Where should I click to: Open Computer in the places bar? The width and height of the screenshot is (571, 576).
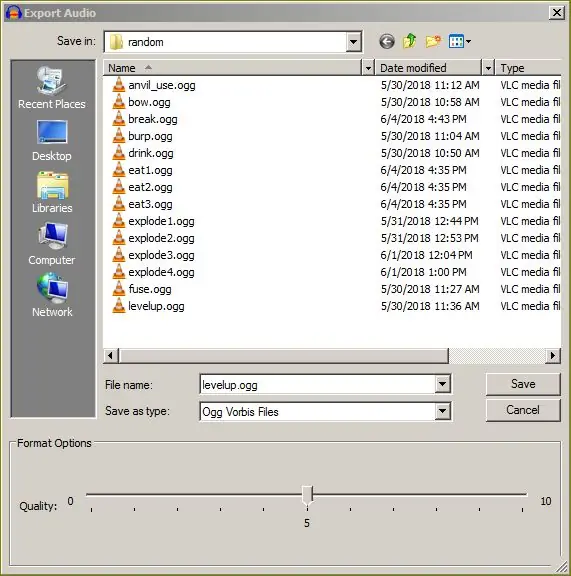[52, 244]
